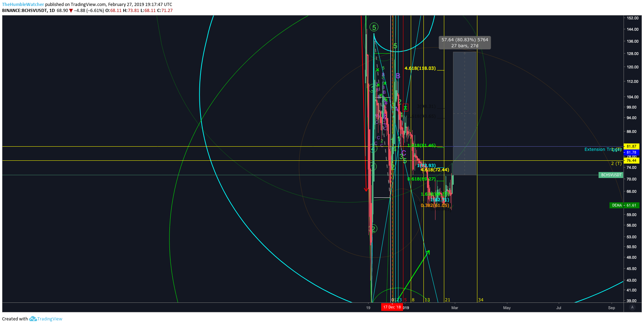This screenshot has width=644, height=325.
Task: Select the purple B wave label
Action: pos(398,76)
